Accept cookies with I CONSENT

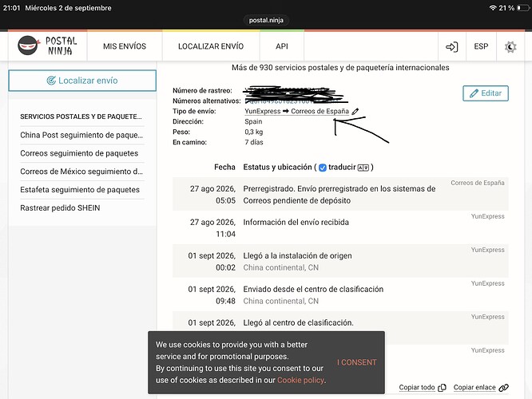click(x=356, y=362)
